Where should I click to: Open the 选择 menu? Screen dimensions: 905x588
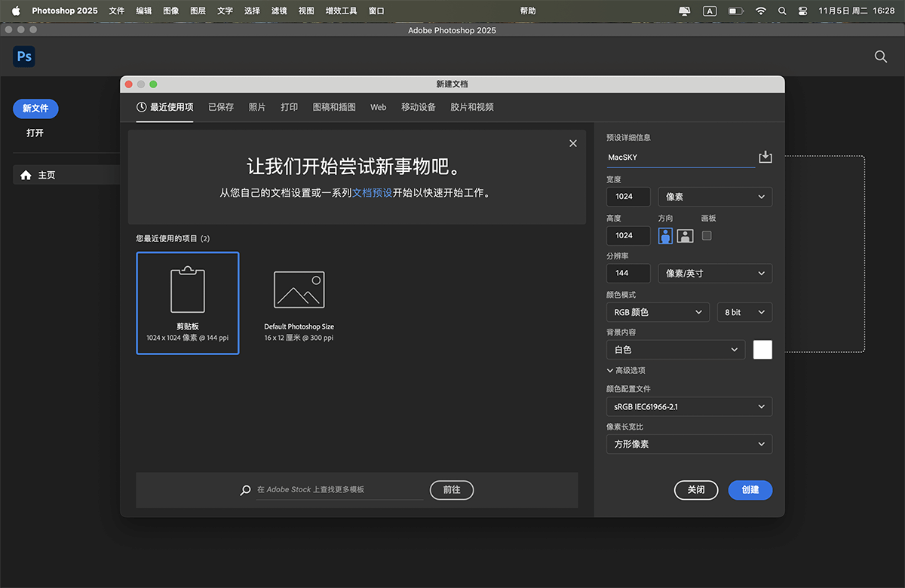252,11
